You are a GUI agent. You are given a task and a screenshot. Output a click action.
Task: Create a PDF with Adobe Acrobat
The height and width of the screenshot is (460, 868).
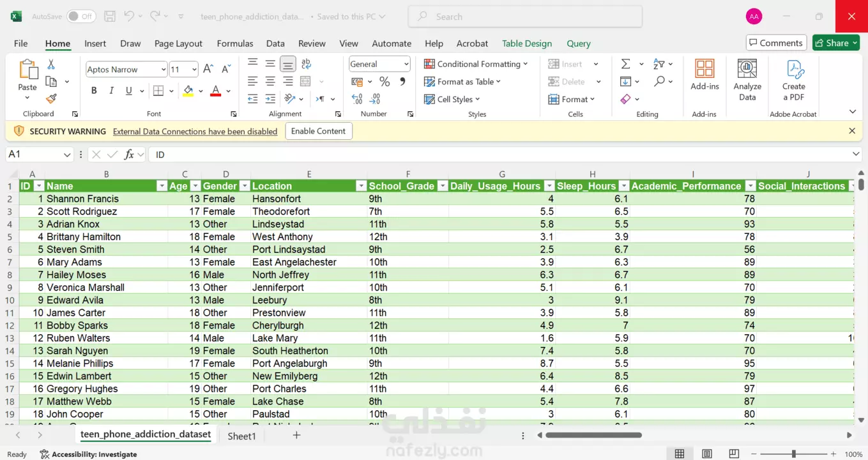click(x=793, y=80)
